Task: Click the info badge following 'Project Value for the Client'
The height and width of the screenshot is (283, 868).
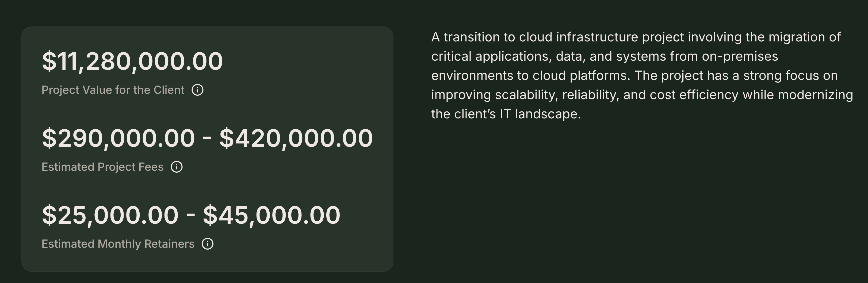Action: click(x=197, y=90)
